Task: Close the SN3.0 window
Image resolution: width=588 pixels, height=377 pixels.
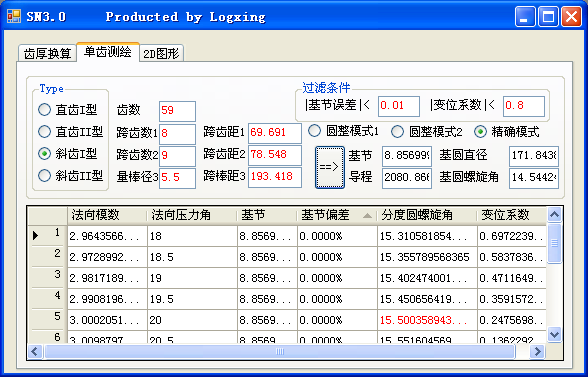Action: (572, 17)
